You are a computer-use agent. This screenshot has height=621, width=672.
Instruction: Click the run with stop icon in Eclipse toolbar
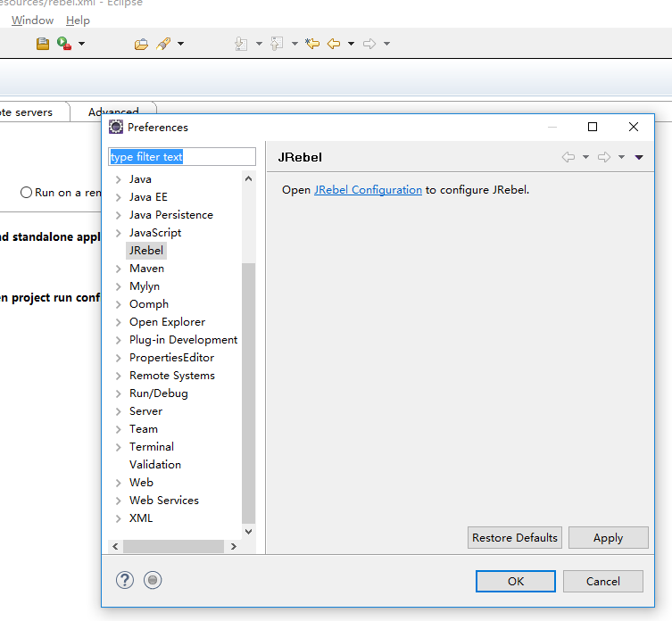tap(64, 44)
